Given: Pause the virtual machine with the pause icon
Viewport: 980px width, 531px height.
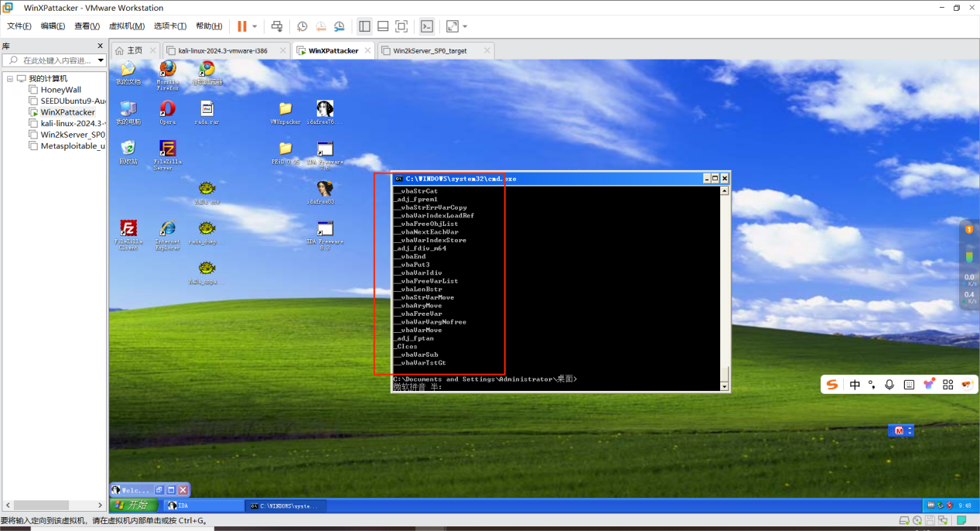Looking at the screenshot, I should 242,26.
